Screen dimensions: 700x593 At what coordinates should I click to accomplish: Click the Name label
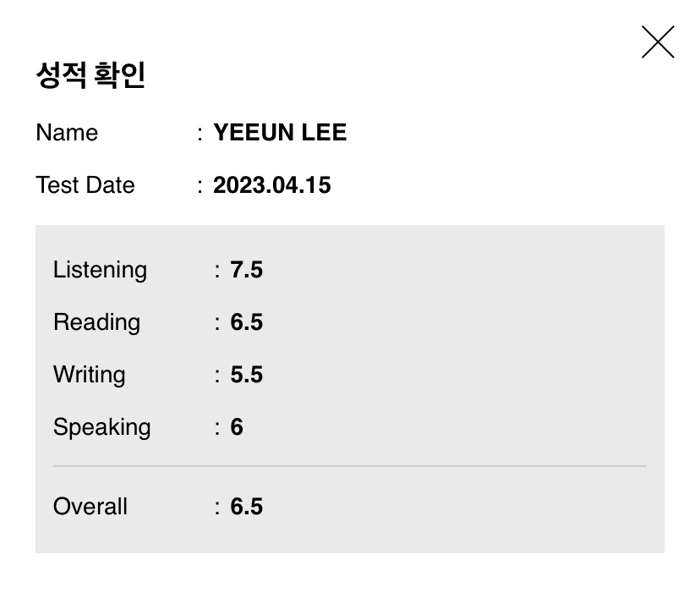click(x=67, y=133)
